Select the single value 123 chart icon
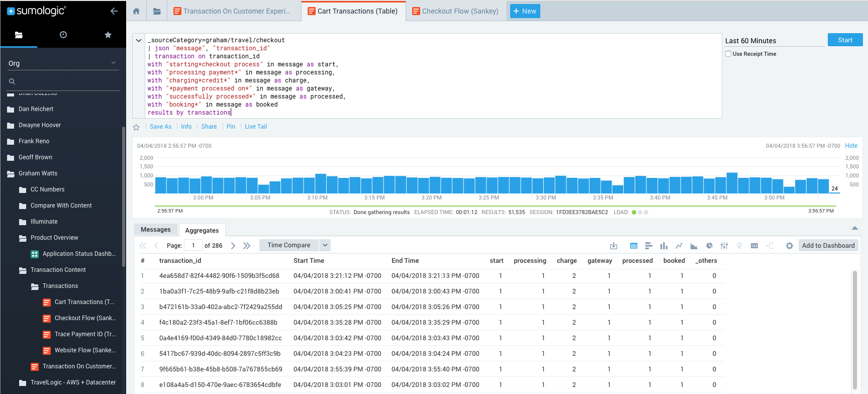The image size is (868, 394). 754,246
